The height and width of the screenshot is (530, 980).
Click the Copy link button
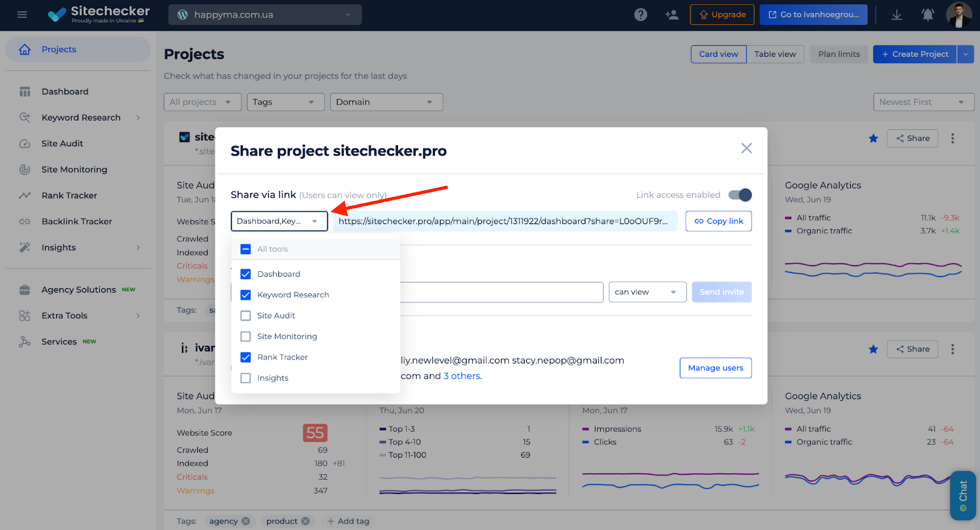pyautogui.click(x=718, y=222)
